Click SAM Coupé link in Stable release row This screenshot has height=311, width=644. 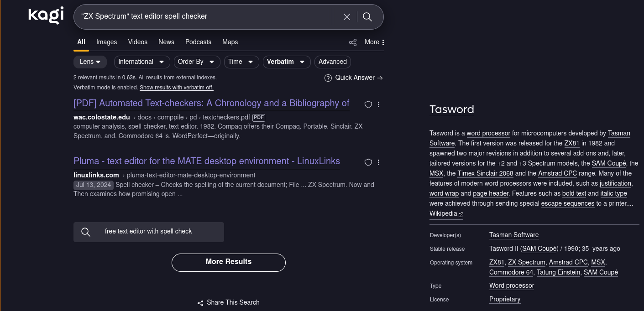coord(539,249)
